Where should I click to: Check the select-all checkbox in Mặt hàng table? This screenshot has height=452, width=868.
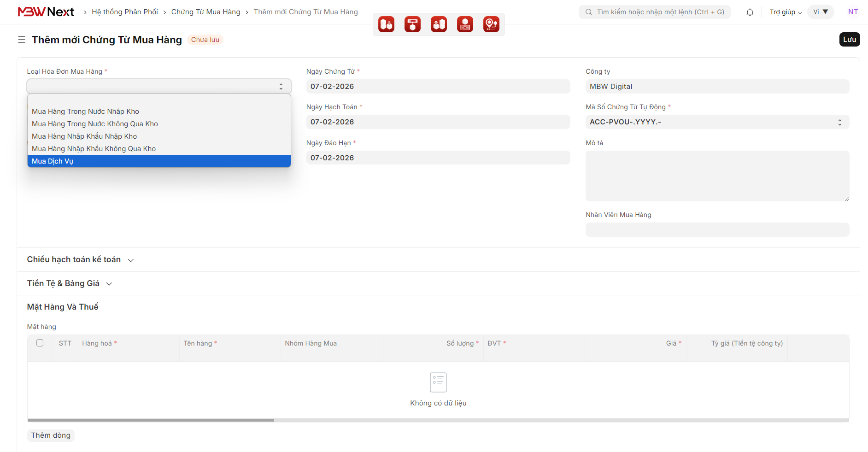coord(40,343)
